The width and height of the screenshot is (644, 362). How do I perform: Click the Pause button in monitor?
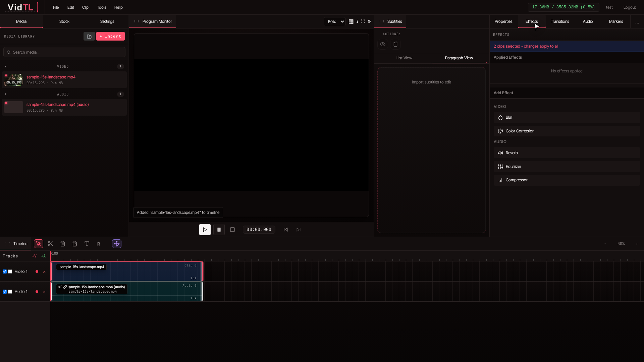click(219, 230)
